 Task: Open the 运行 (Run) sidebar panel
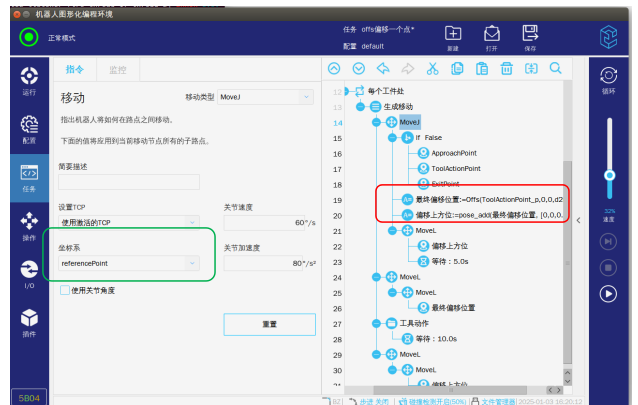pos(29,81)
